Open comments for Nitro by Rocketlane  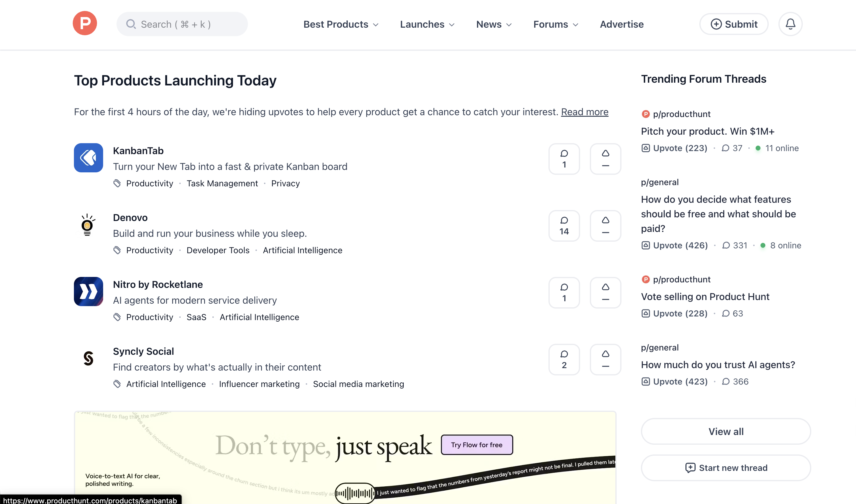(x=564, y=293)
